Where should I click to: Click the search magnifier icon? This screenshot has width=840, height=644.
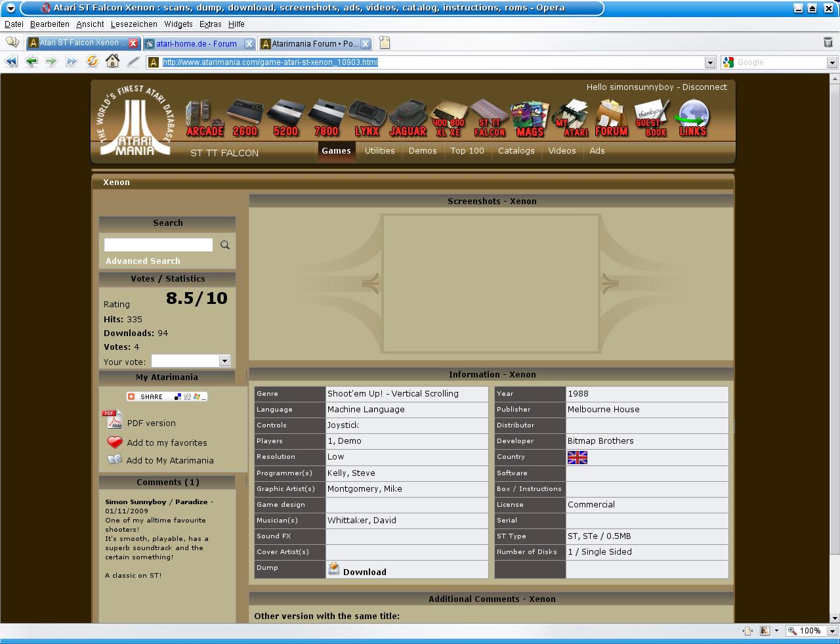click(225, 245)
